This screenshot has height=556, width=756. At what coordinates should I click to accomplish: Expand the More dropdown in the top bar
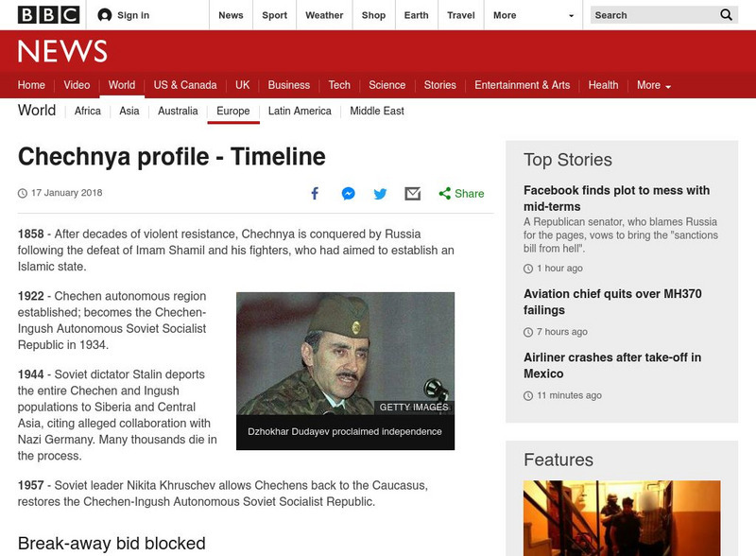(515, 15)
